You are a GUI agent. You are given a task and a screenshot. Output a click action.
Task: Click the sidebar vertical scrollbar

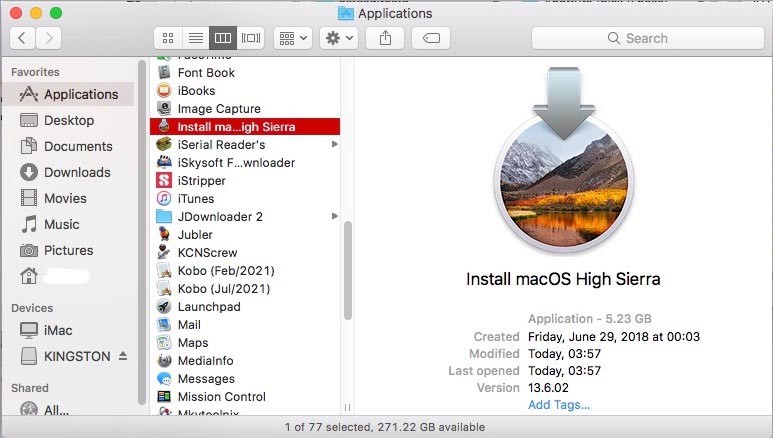pos(142,232)
